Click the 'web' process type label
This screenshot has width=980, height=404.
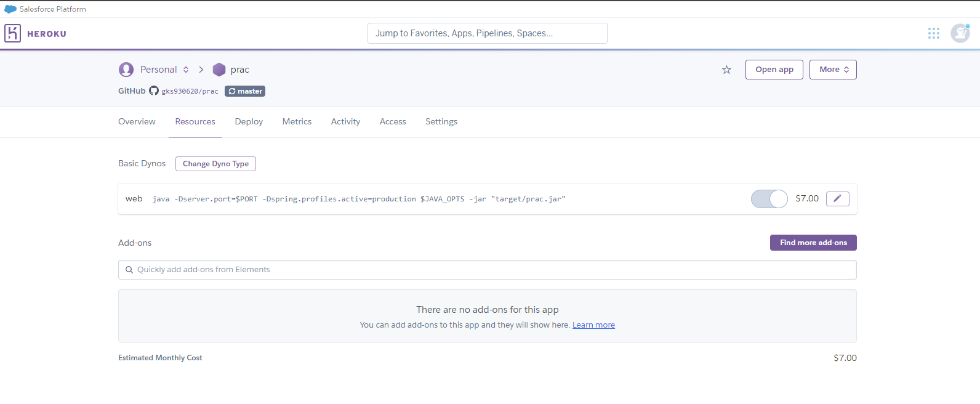(x=134, y=198)
